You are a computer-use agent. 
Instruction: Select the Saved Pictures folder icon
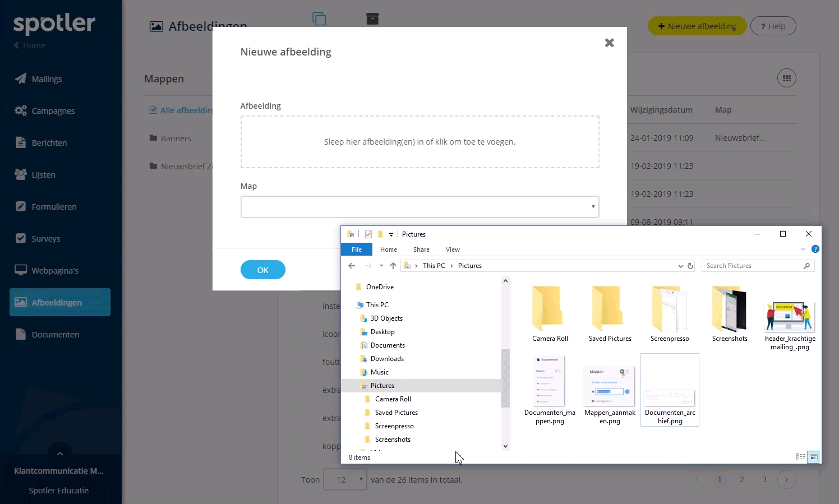coord(608,308)
